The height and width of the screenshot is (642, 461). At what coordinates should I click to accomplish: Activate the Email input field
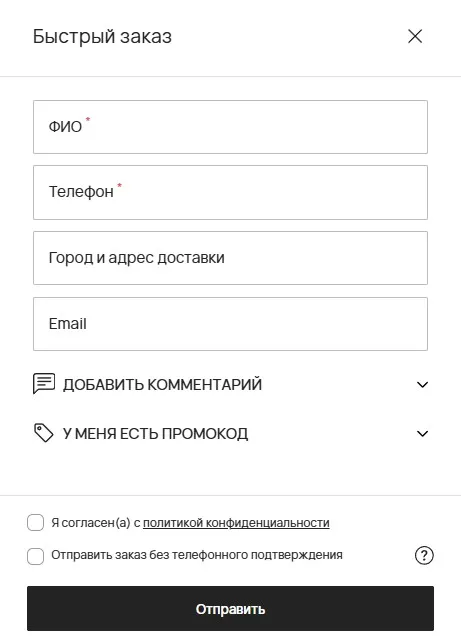coord(230,324)
